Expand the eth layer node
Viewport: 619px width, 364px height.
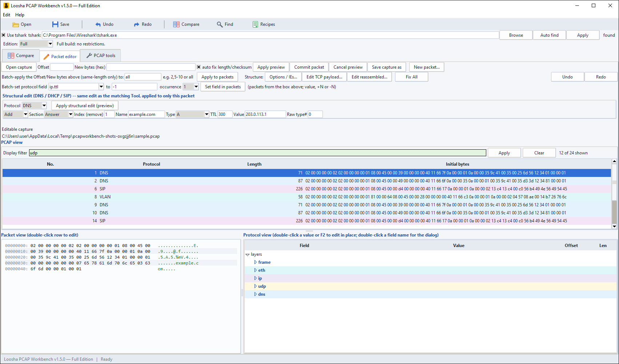pos(255,270)
